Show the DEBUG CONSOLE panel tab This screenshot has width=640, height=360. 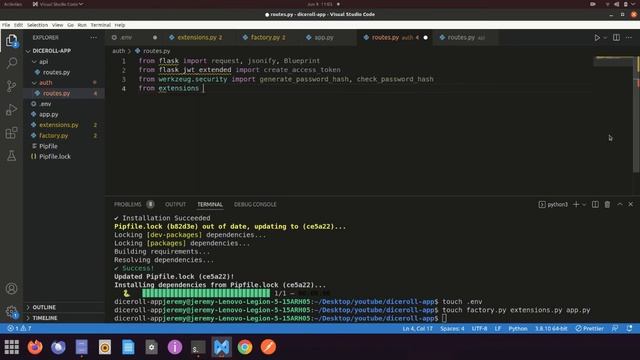point(255,204)
